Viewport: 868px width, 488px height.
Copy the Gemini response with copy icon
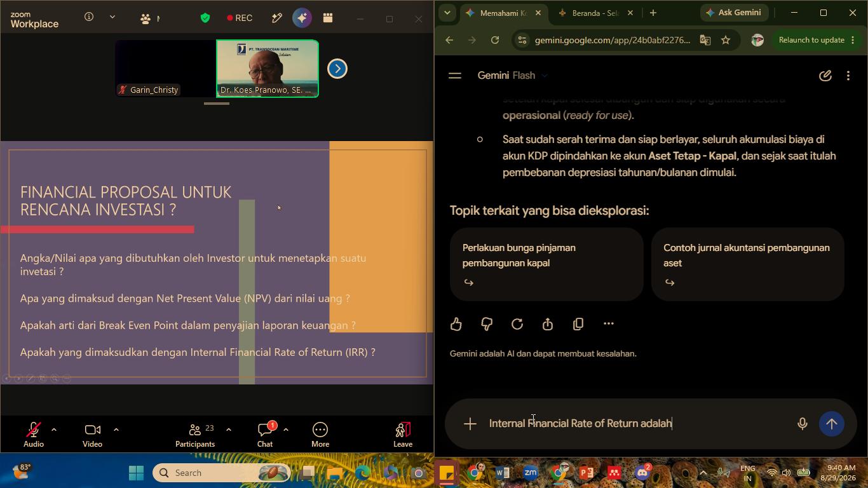point(578,324)
